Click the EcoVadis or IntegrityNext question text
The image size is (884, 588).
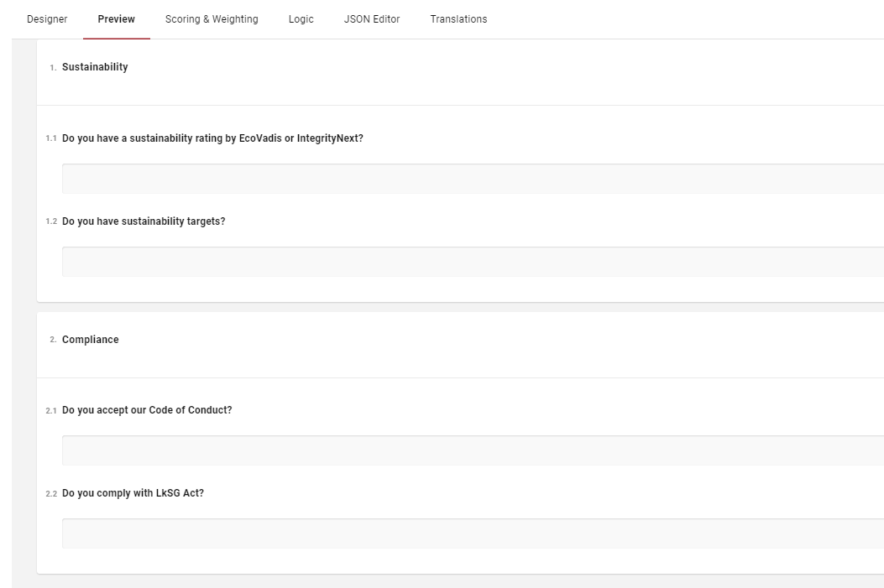coord(212,138)
